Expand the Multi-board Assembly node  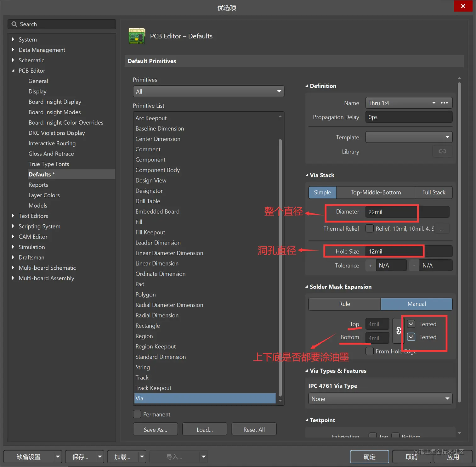tap(13, 278)
